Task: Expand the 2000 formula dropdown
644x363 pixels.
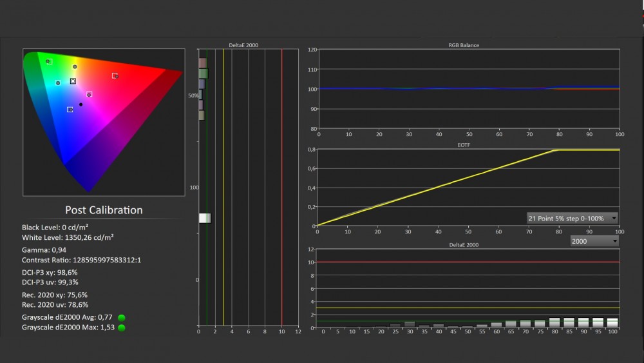Action: (x=594, y=241)
